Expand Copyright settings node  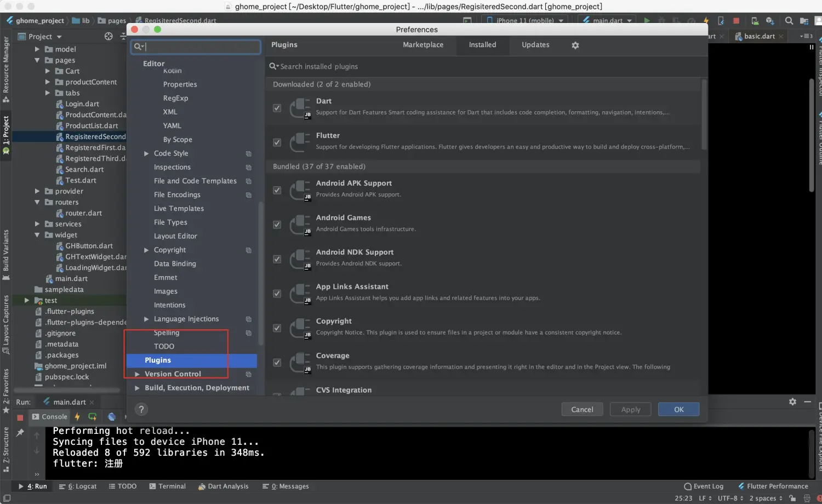(x=146, y=250)
